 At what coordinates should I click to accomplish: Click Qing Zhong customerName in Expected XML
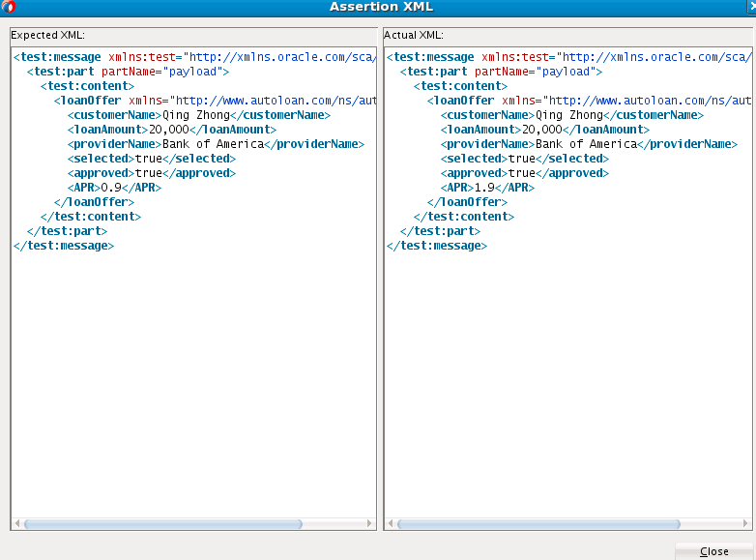(x=198, y=115)
